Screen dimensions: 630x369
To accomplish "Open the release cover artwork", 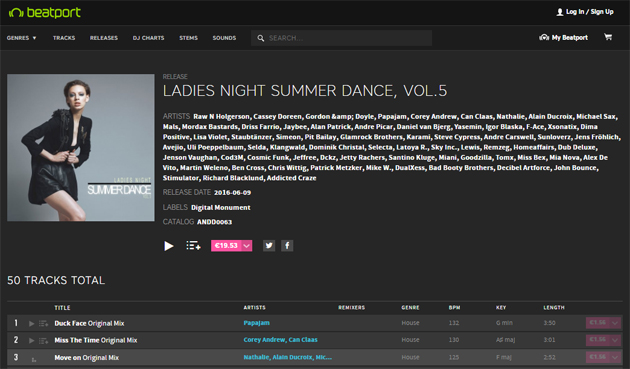I will [x=81, y=147].
